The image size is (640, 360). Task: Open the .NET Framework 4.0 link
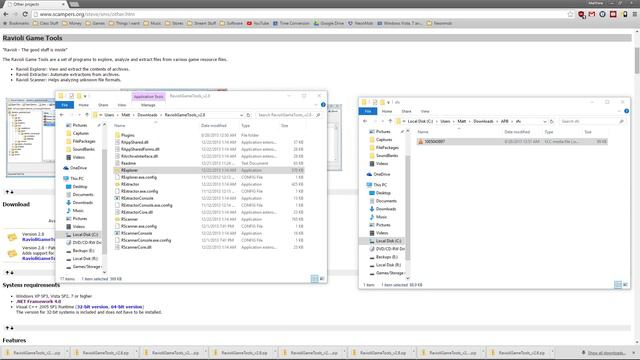[38, 302]
